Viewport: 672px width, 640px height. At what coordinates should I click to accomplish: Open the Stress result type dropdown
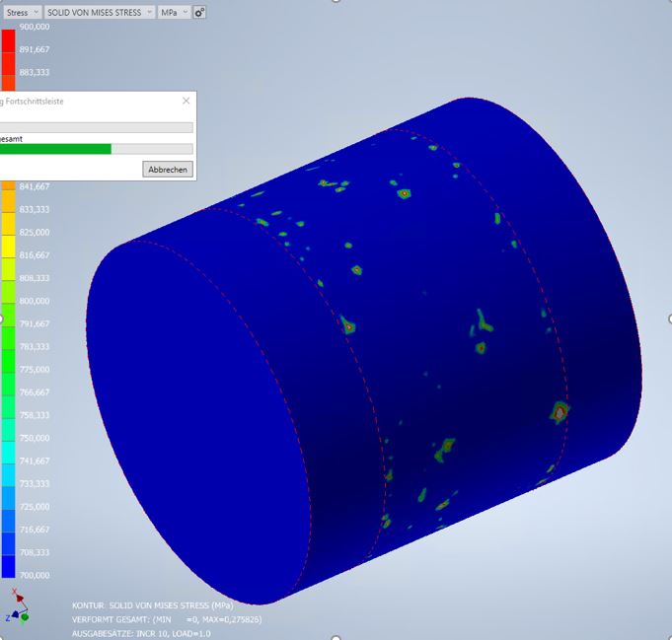point(23,13)
